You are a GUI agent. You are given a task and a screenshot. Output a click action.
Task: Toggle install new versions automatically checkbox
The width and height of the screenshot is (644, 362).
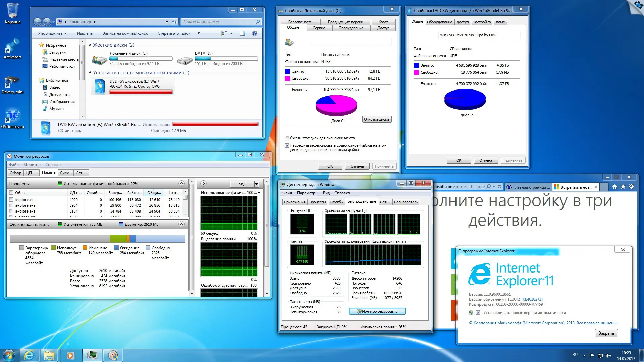[x=478, y=313]
